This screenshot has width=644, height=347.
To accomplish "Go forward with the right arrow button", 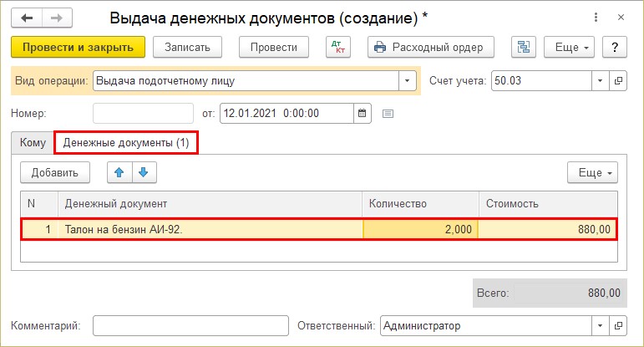I will (57, 18).
